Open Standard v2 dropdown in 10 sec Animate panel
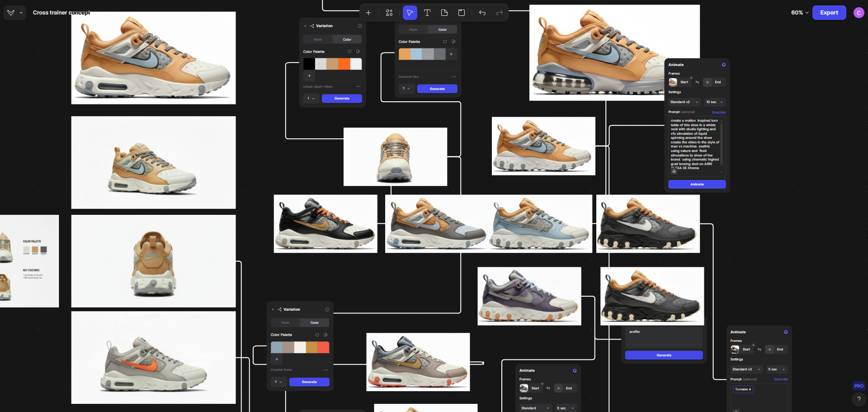The height and width of the screenshot is (412, 868). pyautogui.click(x=684, y=102)
